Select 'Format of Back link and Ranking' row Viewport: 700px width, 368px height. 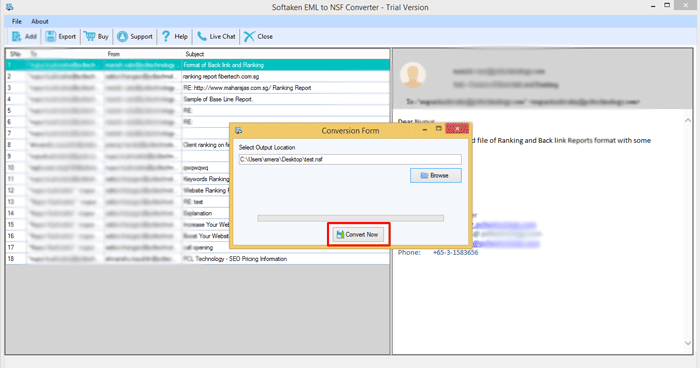197,65
